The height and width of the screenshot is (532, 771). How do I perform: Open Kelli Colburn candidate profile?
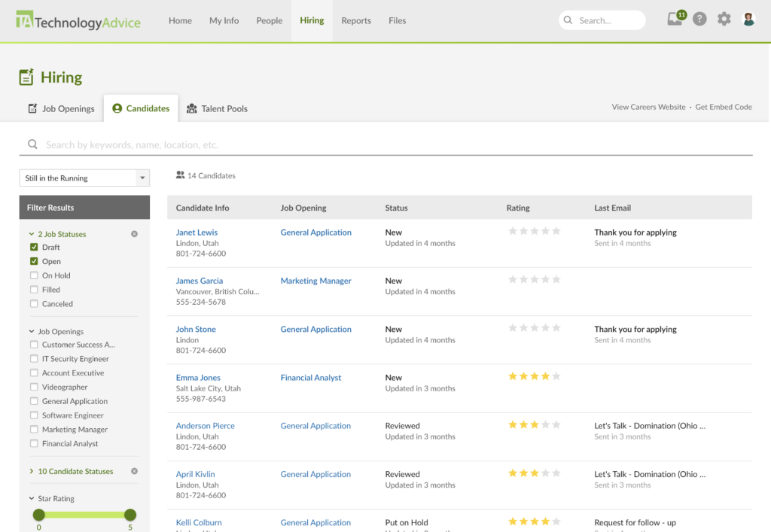199,522
